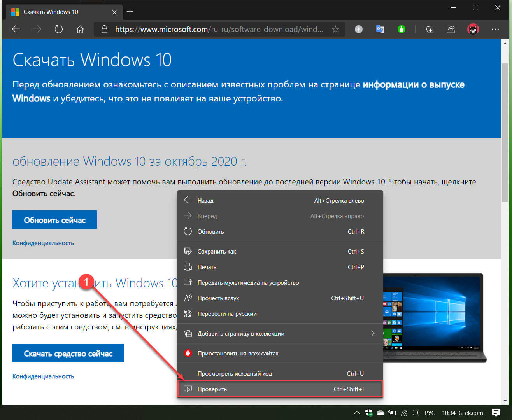Click the Обновить сейчас button
This screenshot has width=512, height=420.
55,220
